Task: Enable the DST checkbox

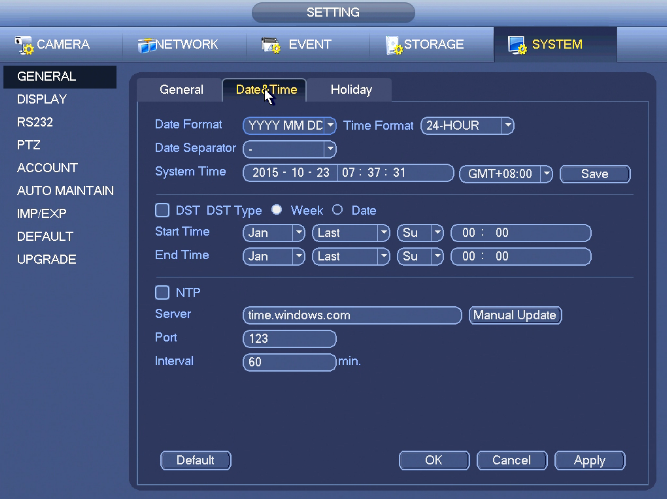Action: [162, 210]
